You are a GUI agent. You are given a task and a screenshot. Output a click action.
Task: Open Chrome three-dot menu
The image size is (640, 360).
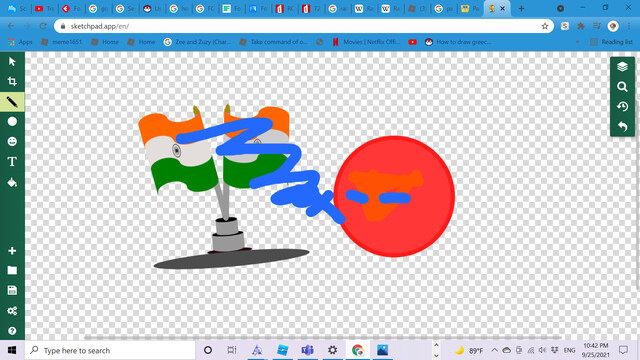coord(629,26)
